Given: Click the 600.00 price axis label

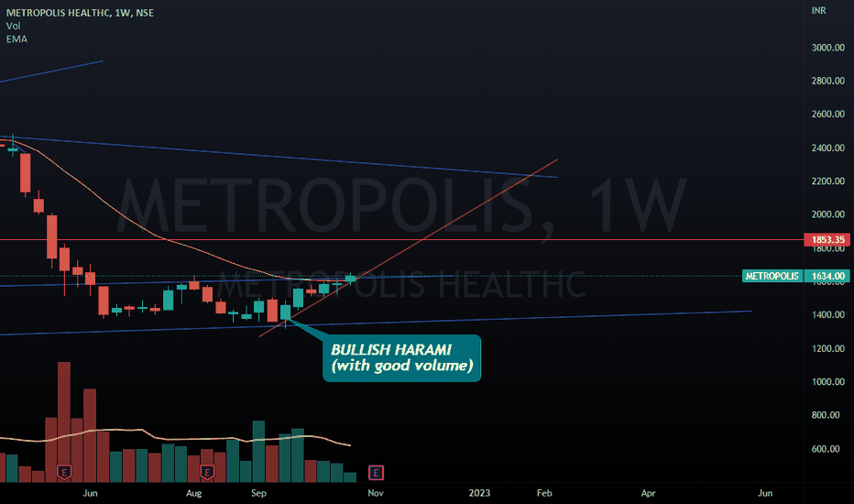Looking at the screenshot, I should tap(826, 448).
